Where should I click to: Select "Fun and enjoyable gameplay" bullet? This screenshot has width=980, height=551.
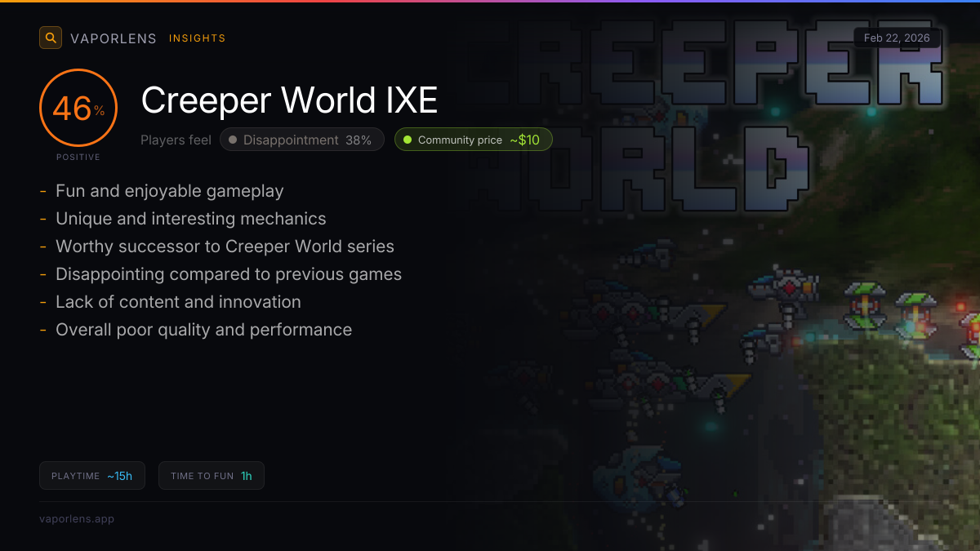[x=170, y=191]
